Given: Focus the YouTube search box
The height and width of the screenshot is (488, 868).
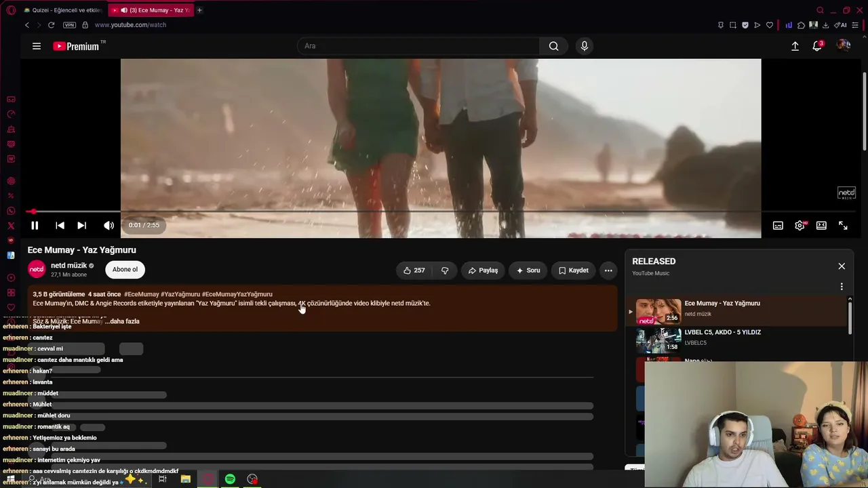Looking at the screenshot, I should tap(418, 46).
